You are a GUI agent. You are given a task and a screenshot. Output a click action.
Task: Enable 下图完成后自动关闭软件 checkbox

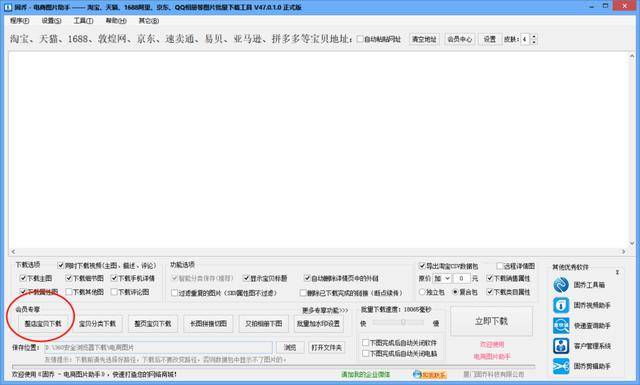[366, 343]
